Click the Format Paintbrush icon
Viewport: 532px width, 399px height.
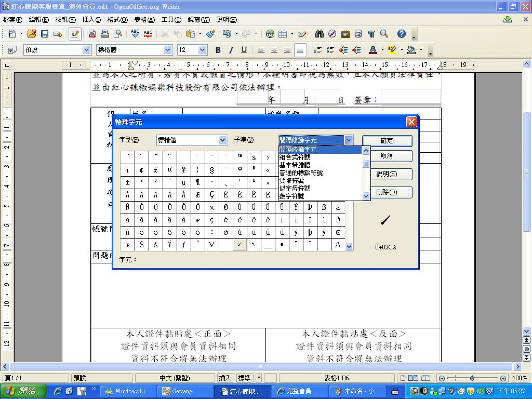click(210, 34)
